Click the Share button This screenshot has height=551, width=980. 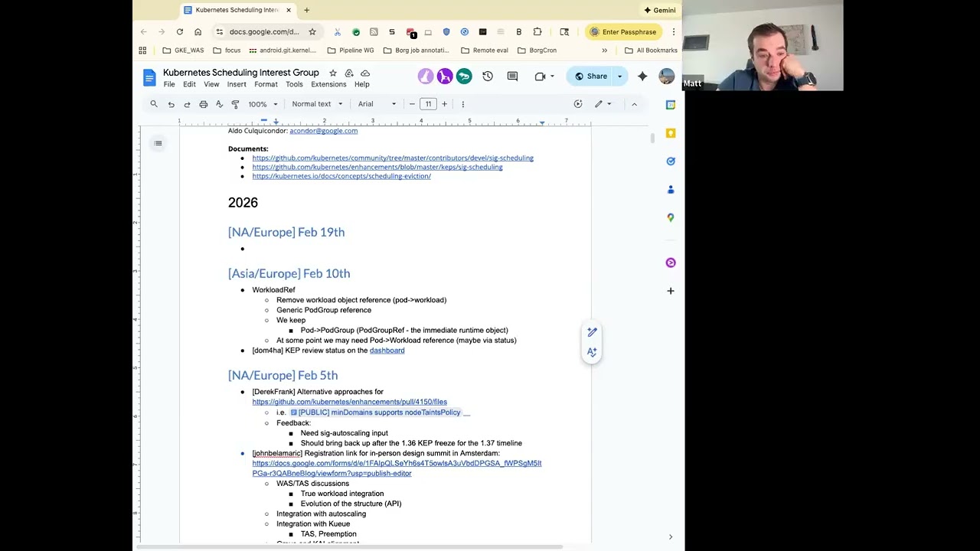(x=591, y=77)
